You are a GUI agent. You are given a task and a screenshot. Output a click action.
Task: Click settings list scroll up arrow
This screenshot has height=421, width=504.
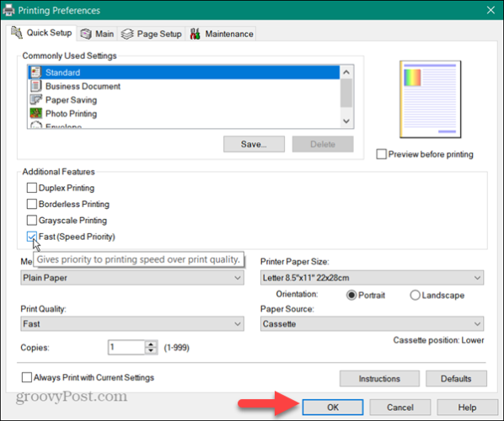tap(346, 72)
